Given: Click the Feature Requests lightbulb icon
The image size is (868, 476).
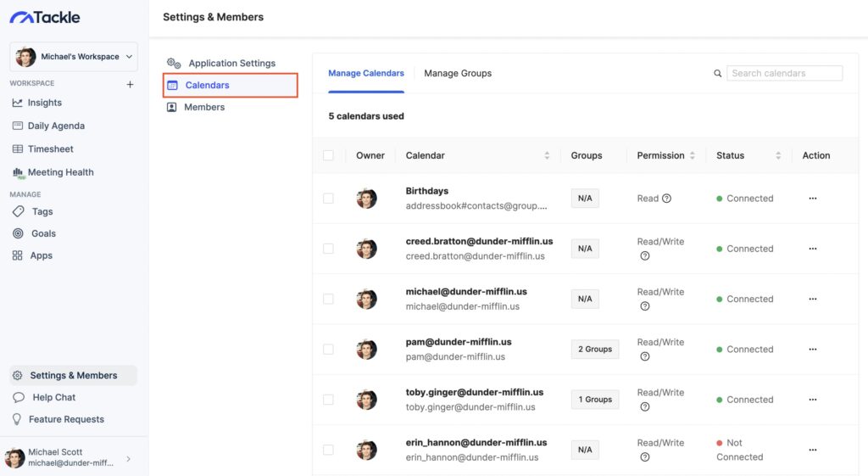Looking at the screenshot, I should point(17,419).
